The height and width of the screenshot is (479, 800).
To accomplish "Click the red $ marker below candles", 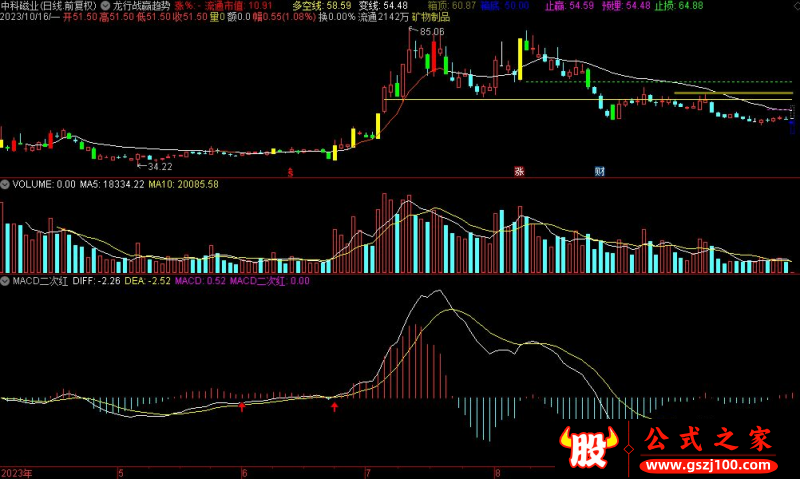I will pyautogui.click(x=290, y=172).
